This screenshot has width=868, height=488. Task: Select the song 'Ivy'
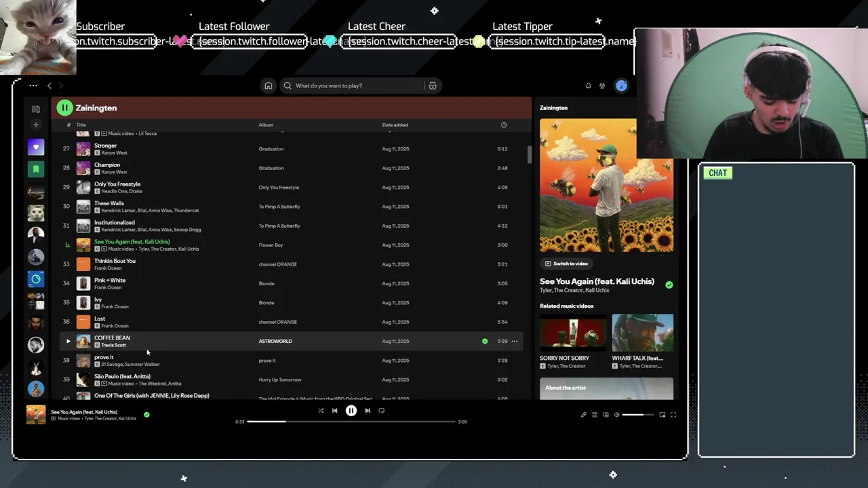click(98, 299)
